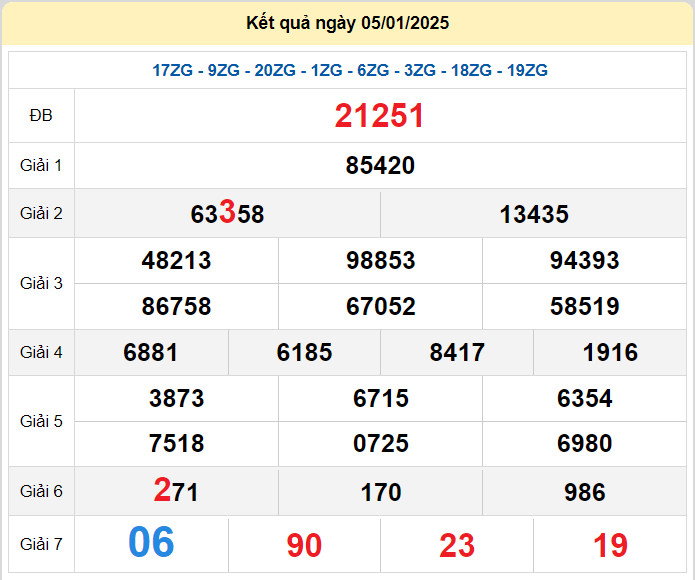Click the number 7518
695x580 pixels.
pyautogui.click(x=176, y=443)
